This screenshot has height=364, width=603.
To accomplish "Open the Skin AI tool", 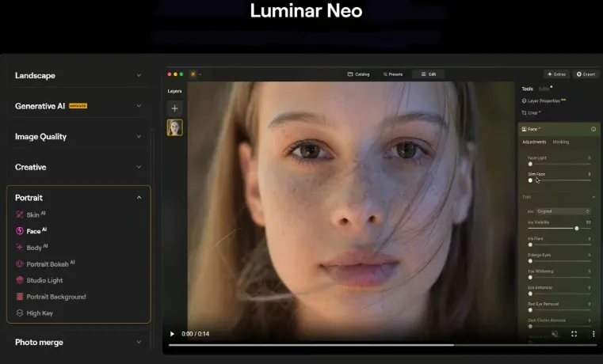I will tap(31, 214).
